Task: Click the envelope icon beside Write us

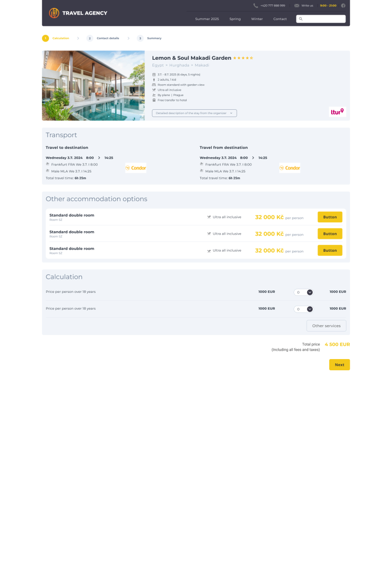Action: (x=296, y=5)
